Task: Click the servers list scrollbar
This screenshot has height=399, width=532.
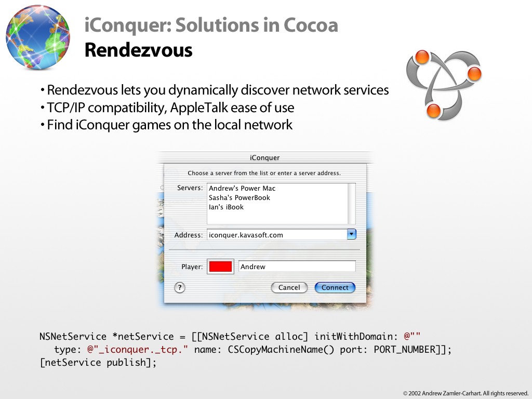Action: [351, 203]
